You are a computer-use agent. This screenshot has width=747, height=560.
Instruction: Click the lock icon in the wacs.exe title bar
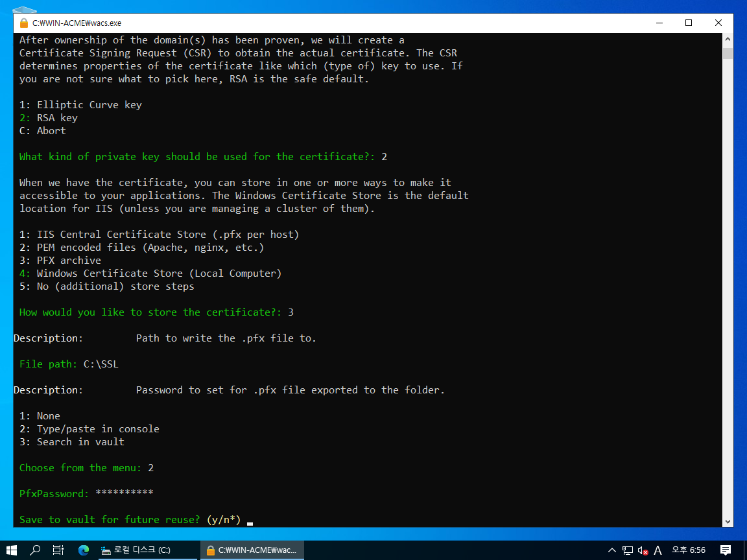point(24,23)
